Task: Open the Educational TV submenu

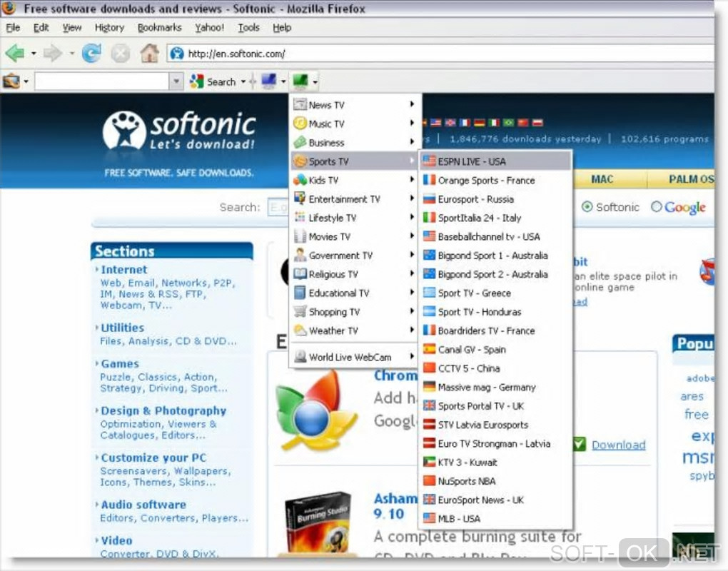Action: [x=354, y=293]
